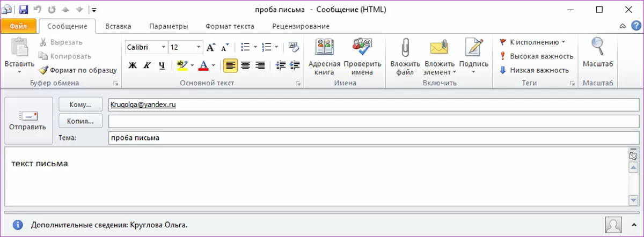Apply the red font color
644x237 pixels.
coord(203,65)
